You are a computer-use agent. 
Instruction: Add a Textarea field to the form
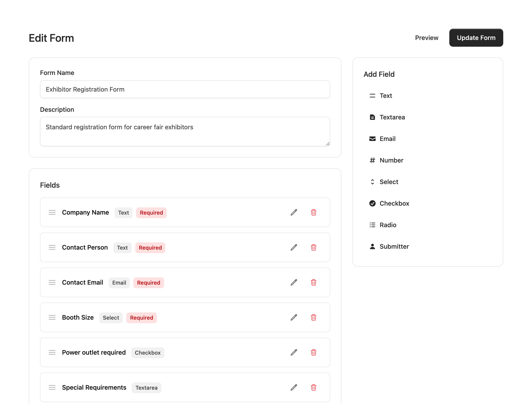tap(392, 117)
